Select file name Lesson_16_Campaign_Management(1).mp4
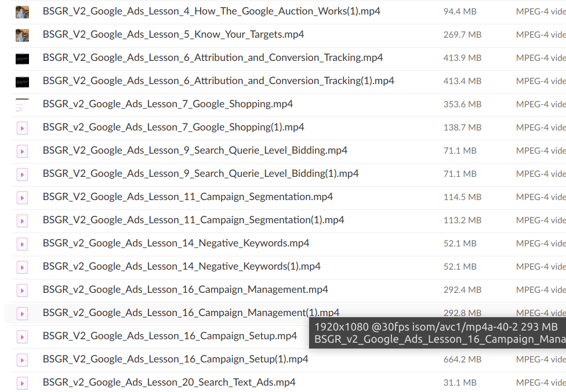This screenshot has width=566, height=392. (191, 313)
